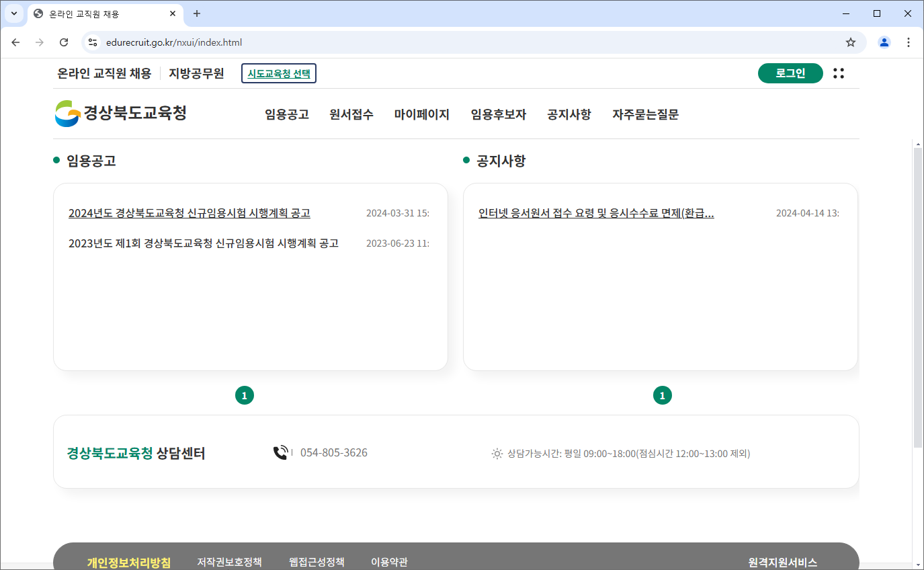Open the 자주묻는질문 menu
Screen dimensions: 924x570
coord(646,114)
